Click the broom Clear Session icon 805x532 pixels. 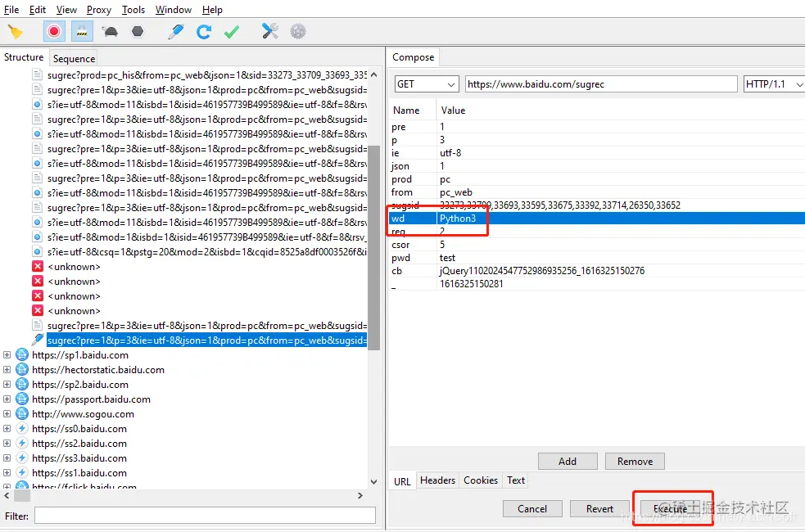tap(16, 32)
